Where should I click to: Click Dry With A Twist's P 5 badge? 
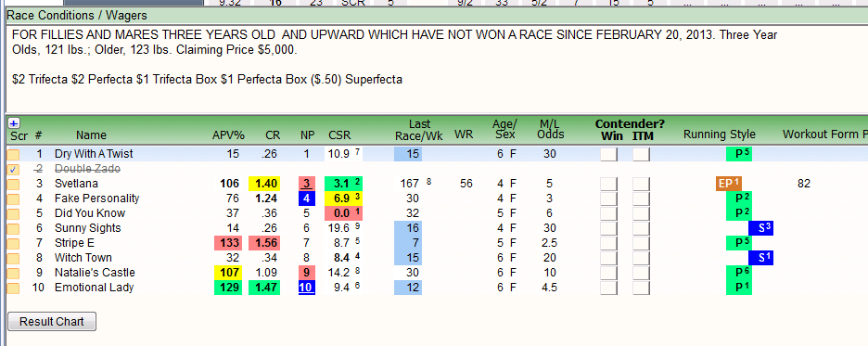tap(739, 154)
